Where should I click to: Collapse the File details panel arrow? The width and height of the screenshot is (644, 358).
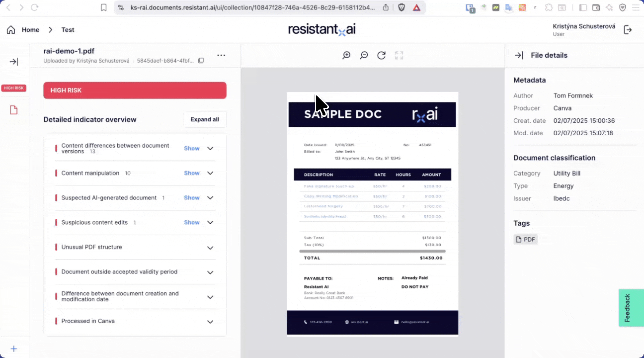click(518, 55)
